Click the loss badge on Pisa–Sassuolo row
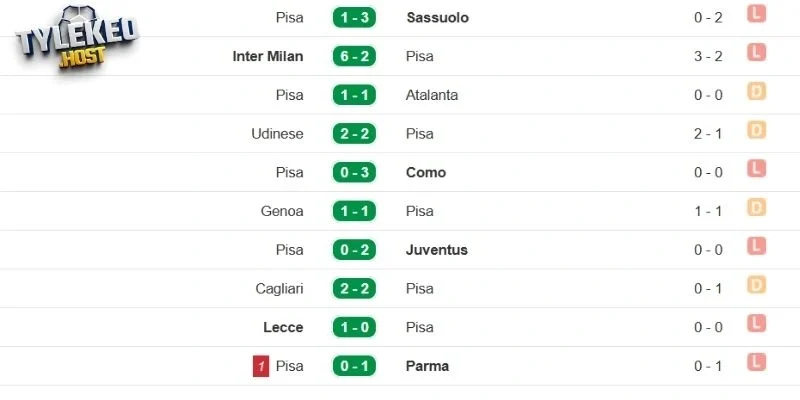 [x=756, y=15]
